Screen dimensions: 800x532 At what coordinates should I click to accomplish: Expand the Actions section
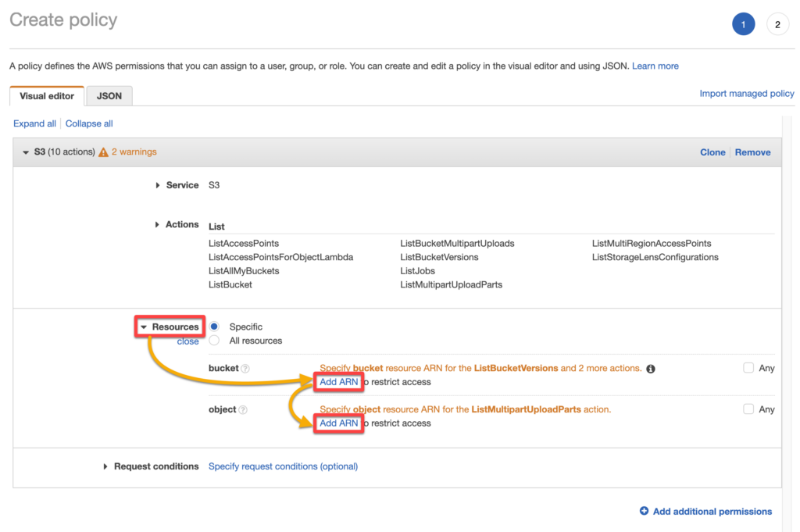[159, 224]
